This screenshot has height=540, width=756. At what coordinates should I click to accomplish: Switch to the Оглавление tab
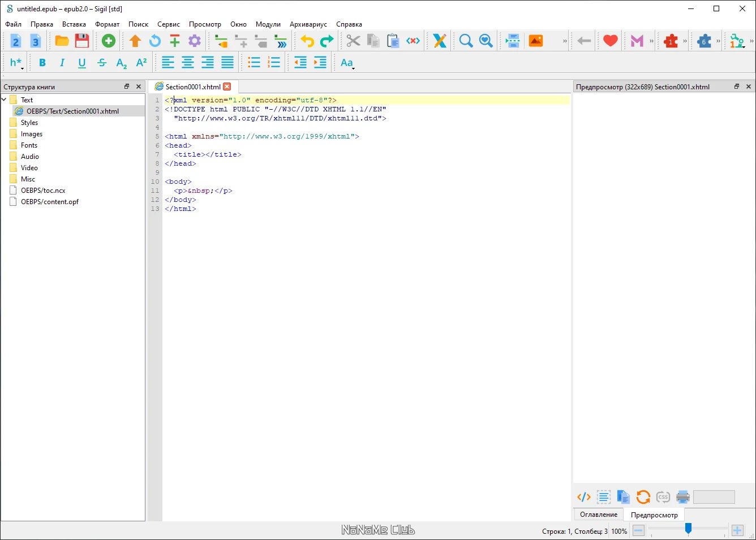click(598, 515)
